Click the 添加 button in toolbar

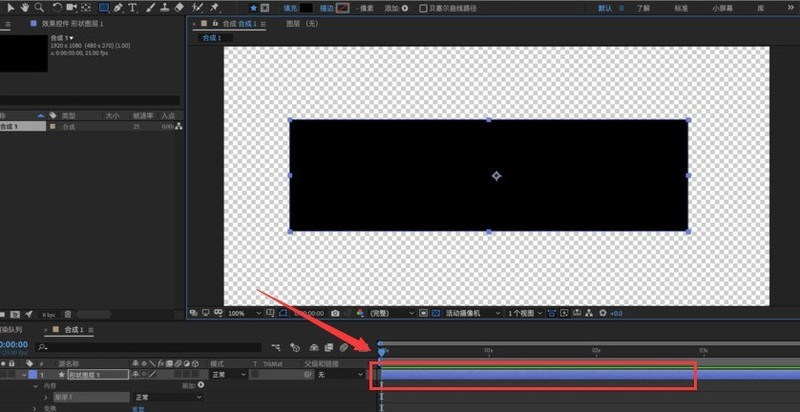396,8
